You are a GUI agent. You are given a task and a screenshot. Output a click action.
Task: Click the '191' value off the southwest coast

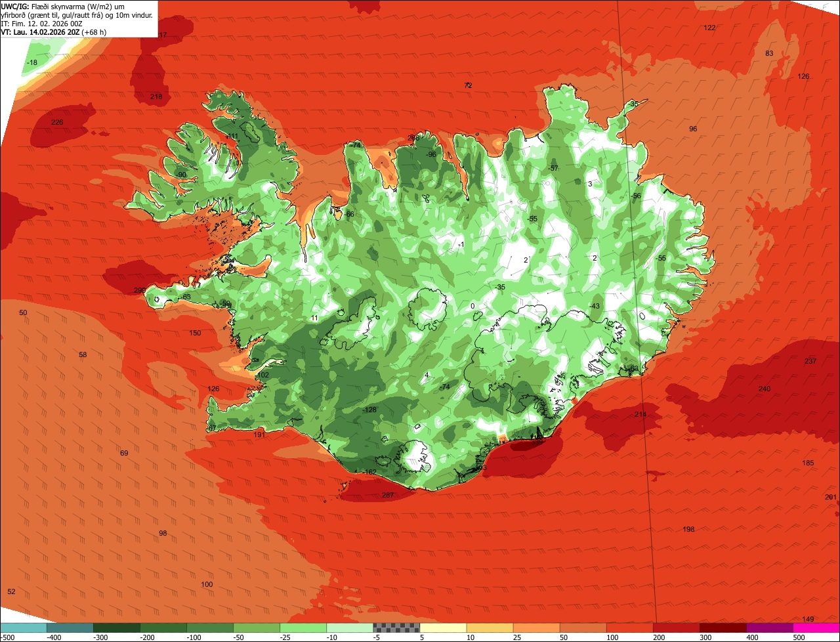tap(259, 435)
